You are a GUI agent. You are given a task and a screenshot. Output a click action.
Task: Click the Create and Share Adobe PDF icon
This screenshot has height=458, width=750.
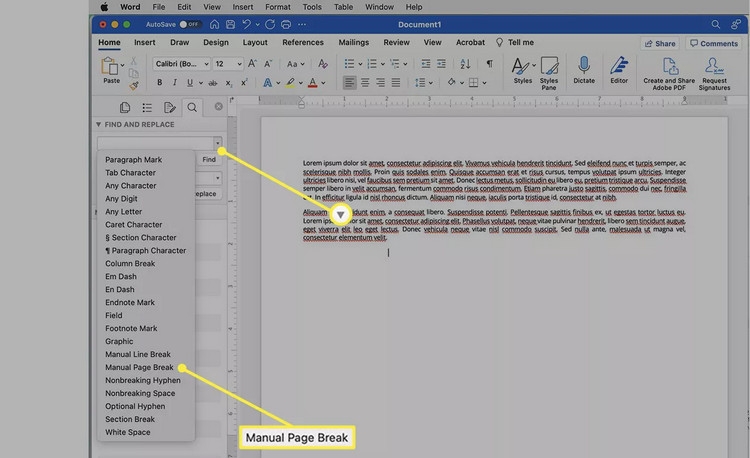coord(669,73)
